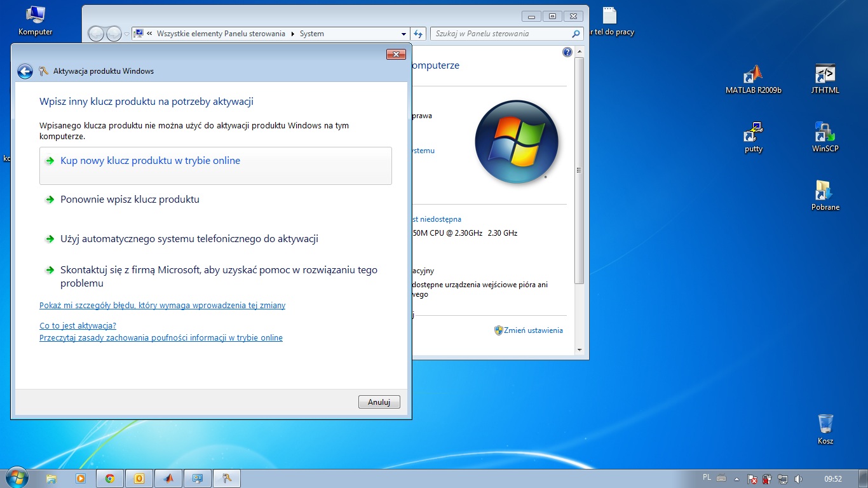This screenshot has height=488, width=868.
Task: Click inside the 'Szukaj w Panelu sterowania' search box
Action: (502, 34)
